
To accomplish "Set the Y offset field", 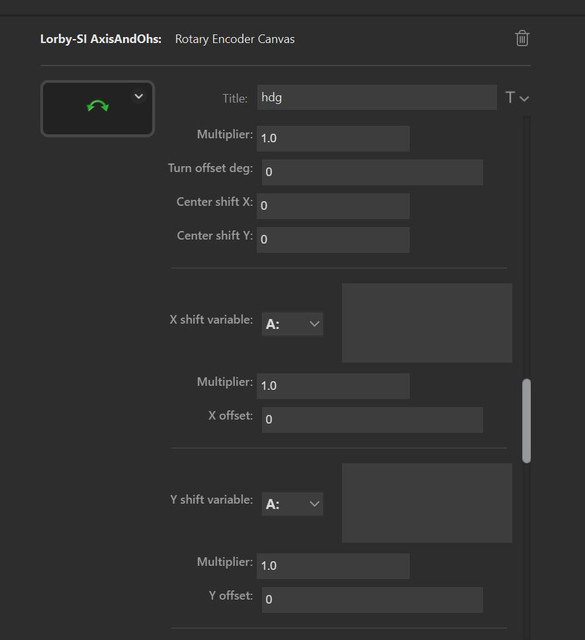I will click(372, 600).
